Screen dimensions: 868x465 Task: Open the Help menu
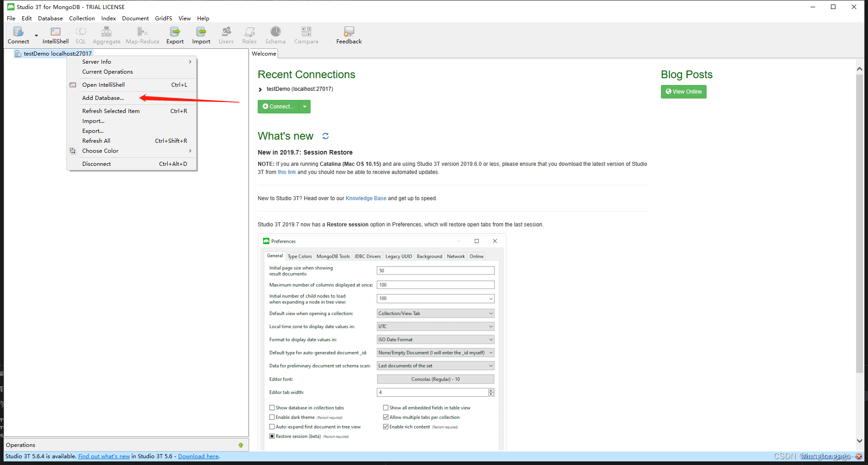[x=203, y=19]
